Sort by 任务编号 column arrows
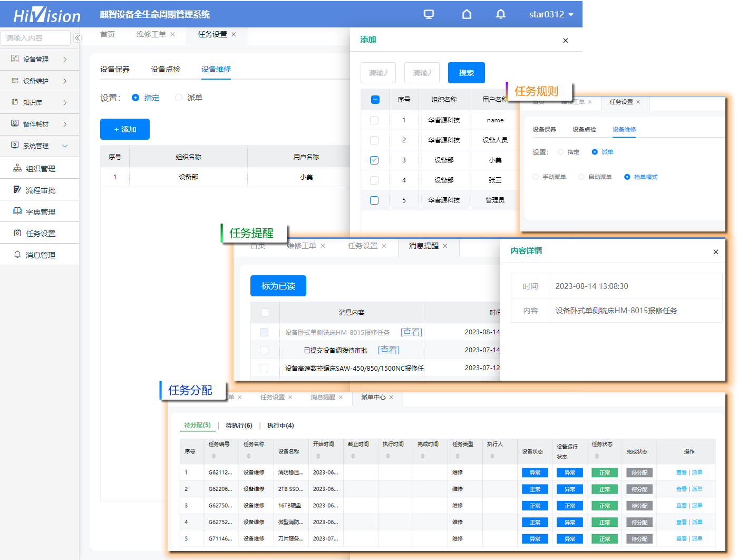This screenshot has width=738, height=560. pos(213,456)
